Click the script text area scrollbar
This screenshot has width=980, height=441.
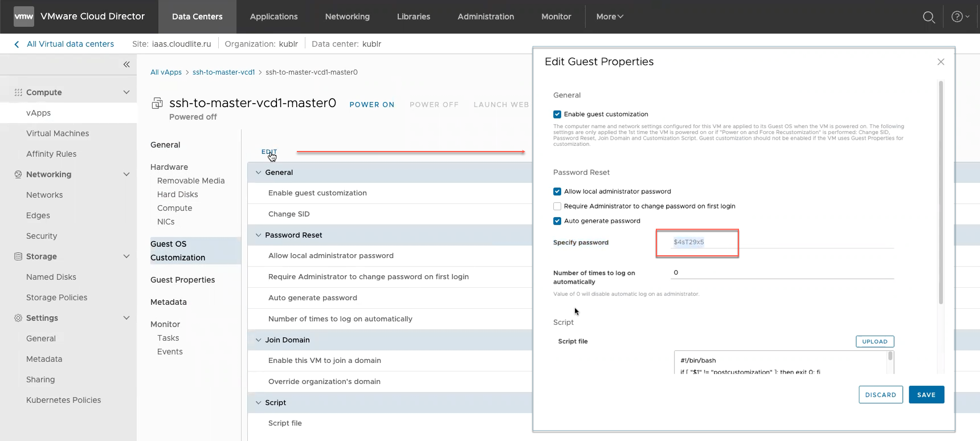pyautogui.click(x=890, y=356)
